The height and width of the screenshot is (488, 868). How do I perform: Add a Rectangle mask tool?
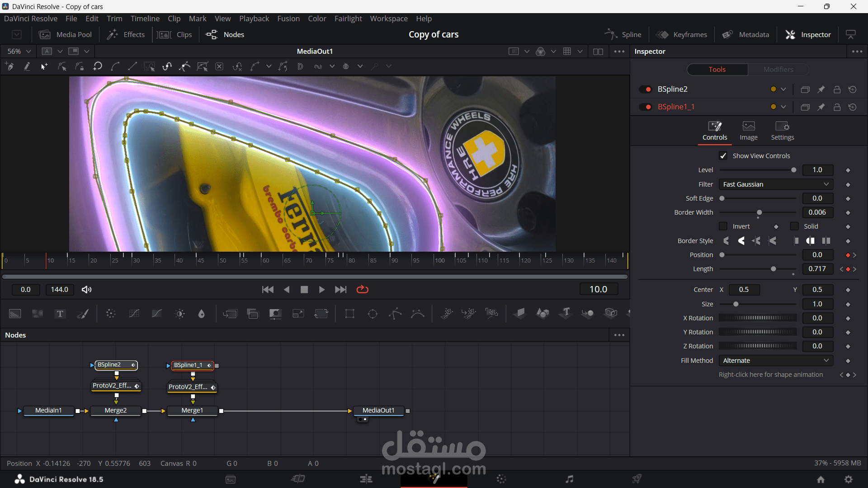pyautogui.click(x=349, y=314)
